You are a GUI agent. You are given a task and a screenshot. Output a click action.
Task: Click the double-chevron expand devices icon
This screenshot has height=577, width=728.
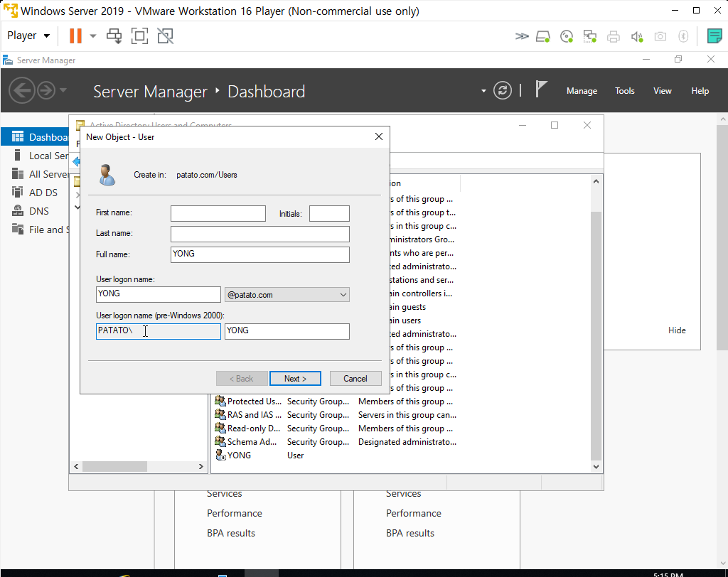(x=522, y=36)
